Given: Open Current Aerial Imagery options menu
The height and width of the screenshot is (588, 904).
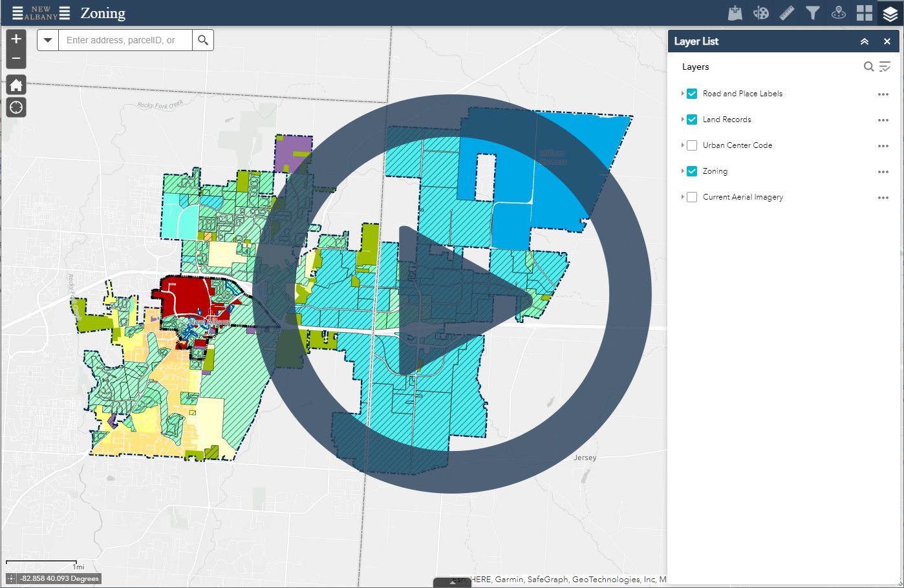Looking at the screenshot, I should [x=883, y=198].
